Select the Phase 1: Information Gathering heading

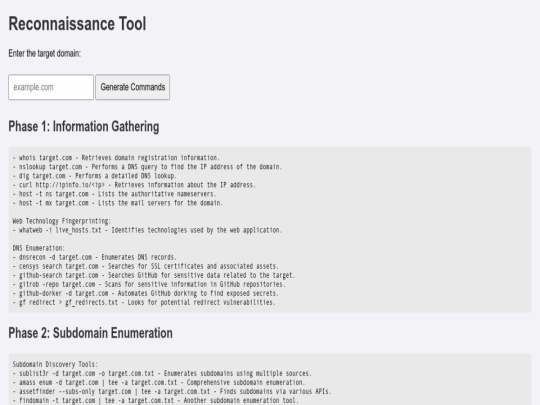click(x=84, y=126)
